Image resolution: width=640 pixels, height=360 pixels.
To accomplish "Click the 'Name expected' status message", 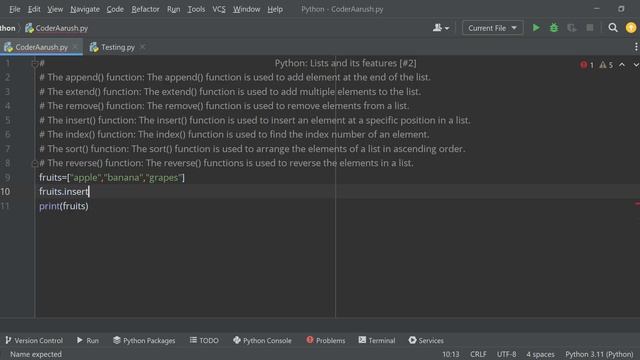I will (36, 354).
